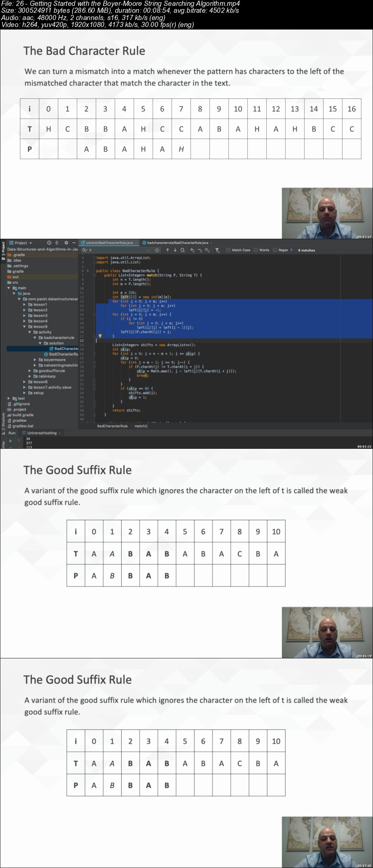Select the gradlew.bat file
The height and width of the screenshot is (868, 373).
(x=20, y=426)
